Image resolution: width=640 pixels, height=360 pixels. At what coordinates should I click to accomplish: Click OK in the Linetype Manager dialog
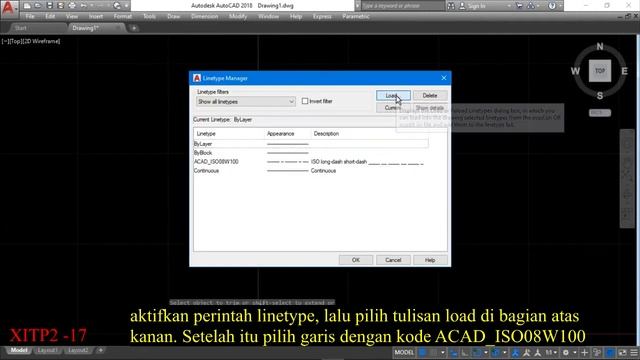pos(356,260)
